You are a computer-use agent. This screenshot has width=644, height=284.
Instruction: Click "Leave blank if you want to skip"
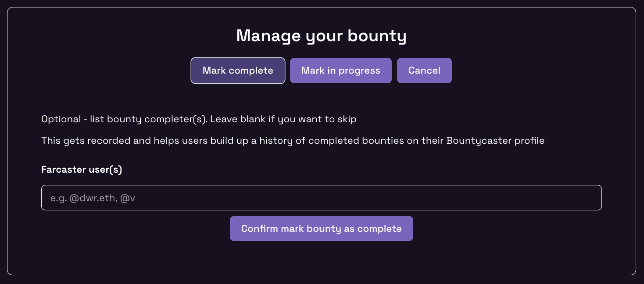(283, 119)
